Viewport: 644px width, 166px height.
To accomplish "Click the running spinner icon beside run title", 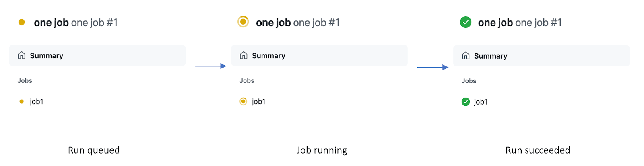I will (x=243, y=21).
